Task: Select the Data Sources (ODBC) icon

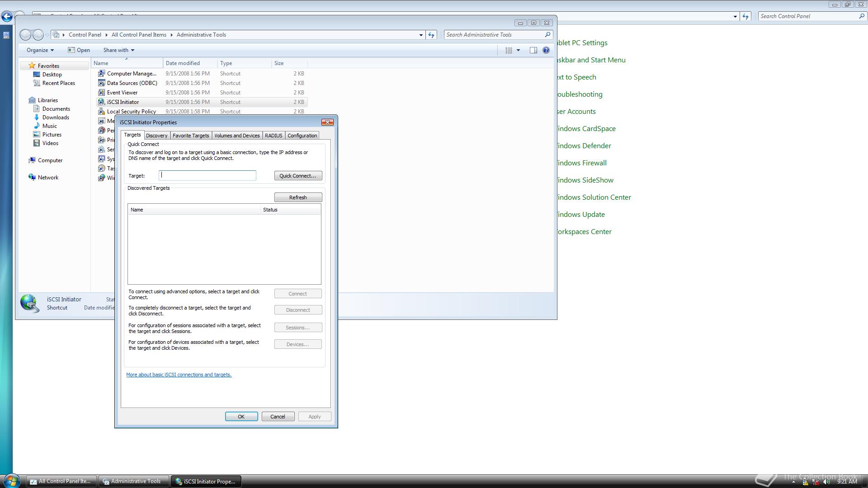Action: [102, 83]
